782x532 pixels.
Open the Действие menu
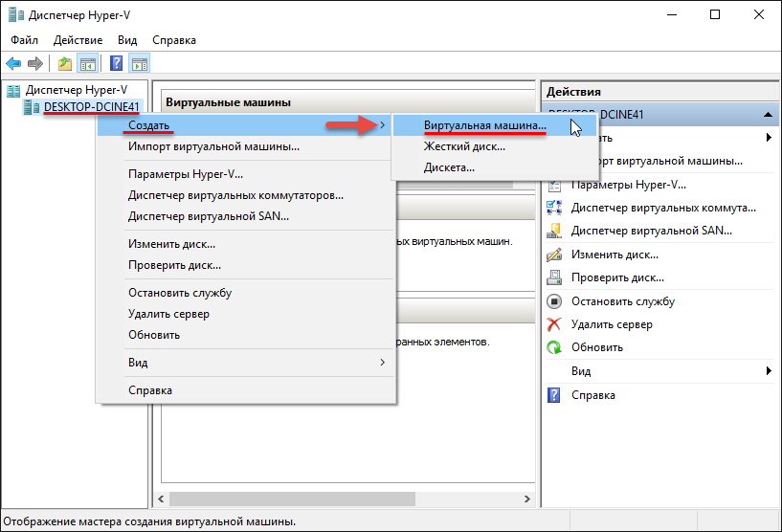pyautogui.click(x=78, y=40)
